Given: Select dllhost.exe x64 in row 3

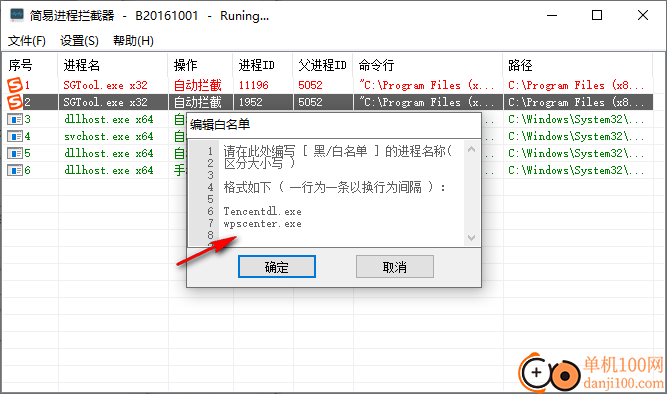Looking at the screenshot, I should (x=108, y=119).
